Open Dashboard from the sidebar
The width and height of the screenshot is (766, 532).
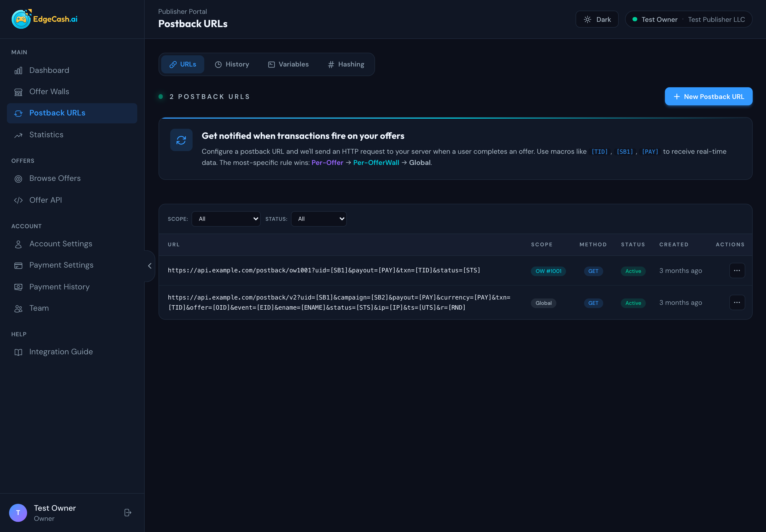[x=72, y=70]
